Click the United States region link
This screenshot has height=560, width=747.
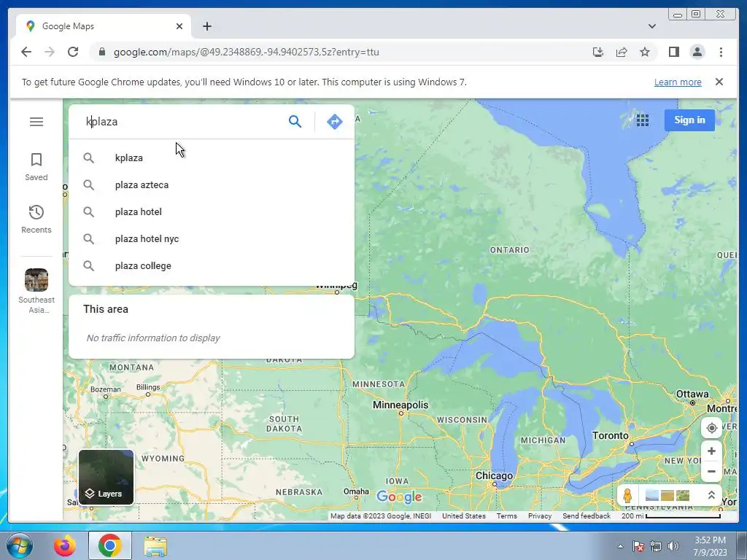click(x=463, y=516)
